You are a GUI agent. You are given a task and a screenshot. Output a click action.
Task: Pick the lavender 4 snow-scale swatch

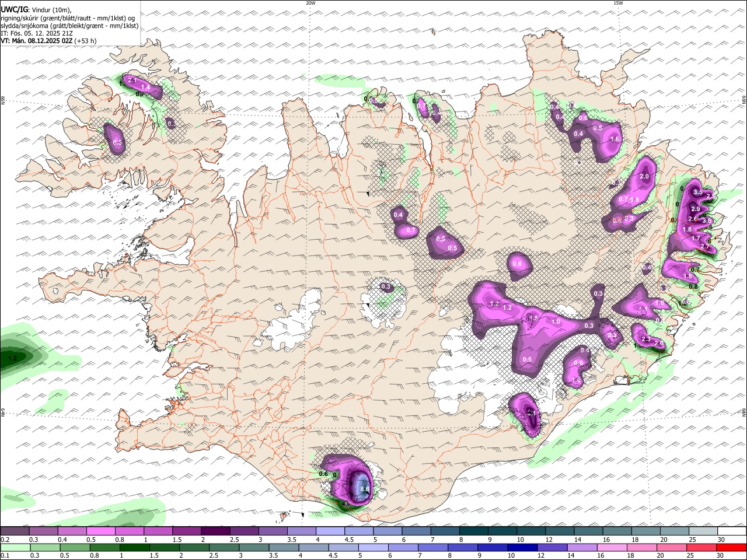pyautogui.click(x=330, y=531)
